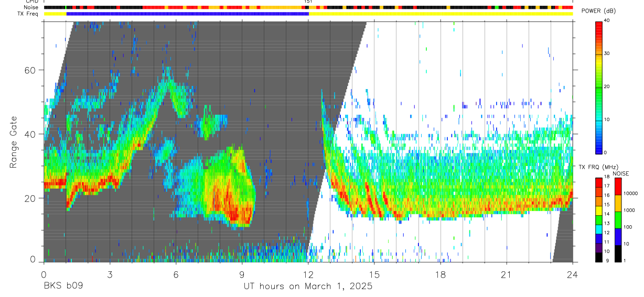Click the '10000' label on the NOISE scale
Screen dimensions: 644x297
(630, 193)
